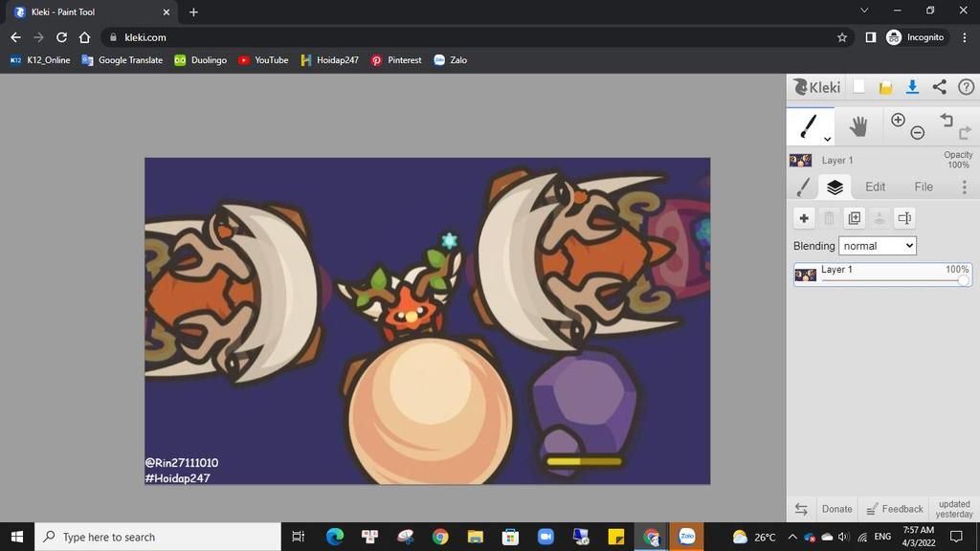Viewport: 980px width, 551px height.
Task: Open the Edit tab
Action: [875, 187]
